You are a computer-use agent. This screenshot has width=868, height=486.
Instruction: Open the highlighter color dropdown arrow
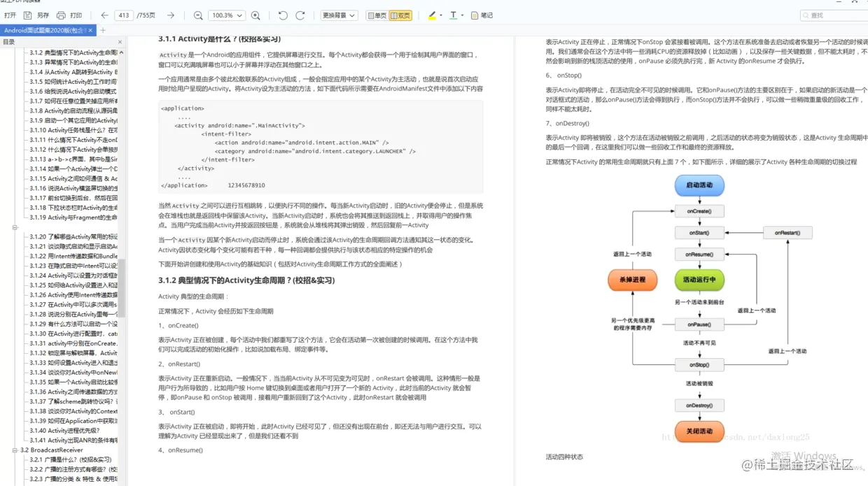[441, 15]
